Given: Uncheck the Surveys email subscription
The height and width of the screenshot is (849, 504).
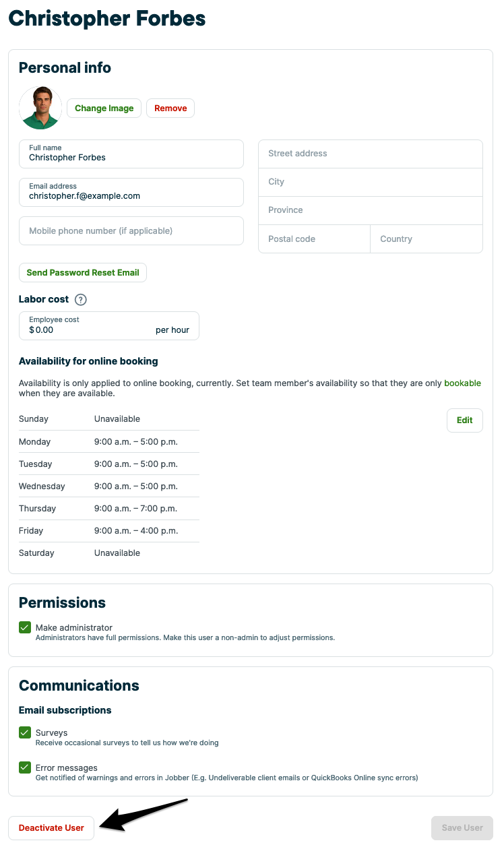Looking at the screenshot, I should click(25, 732).
